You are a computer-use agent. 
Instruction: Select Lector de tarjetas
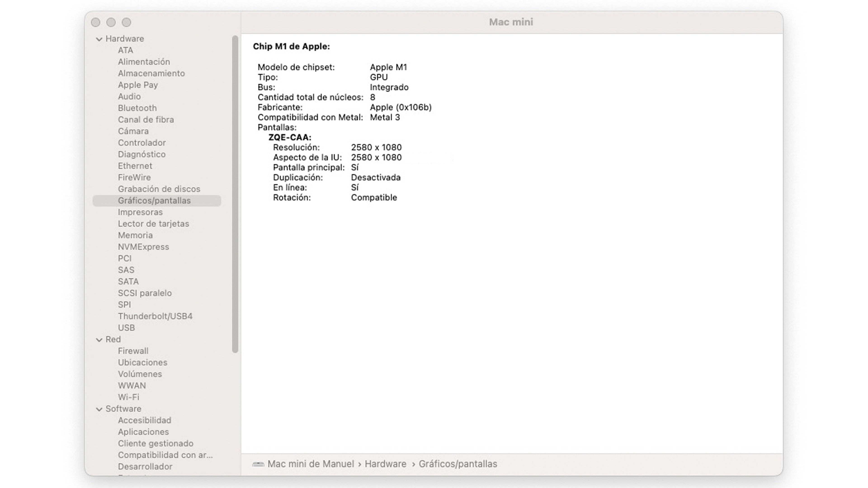pyautogui.click(x=153, y=224)
